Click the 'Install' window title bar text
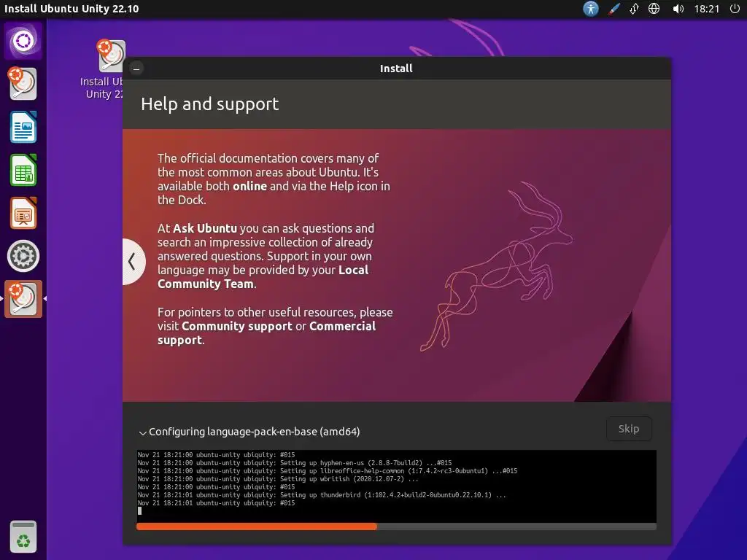The image size is (747, 560). pyautogui.click(x=396, y=69)
